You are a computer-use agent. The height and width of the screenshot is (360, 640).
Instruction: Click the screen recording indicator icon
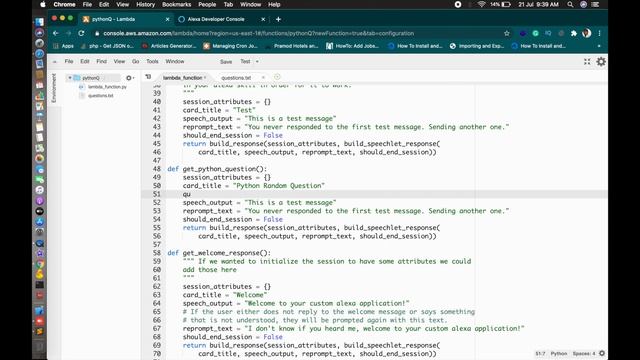[x=458, y=4]
